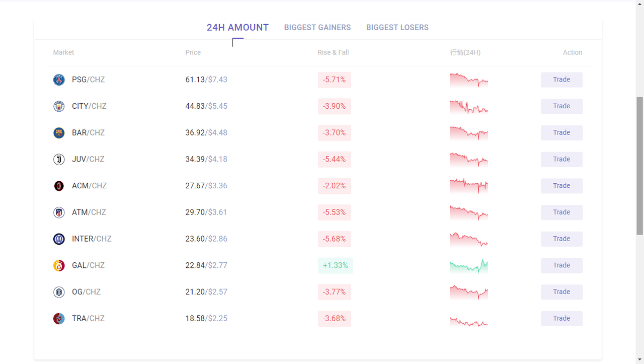Viewport: 644px width, 364px height.
Task: Click the Atletico Madrid crest icon
Action: pyautogui.click(x=59, y=212)
